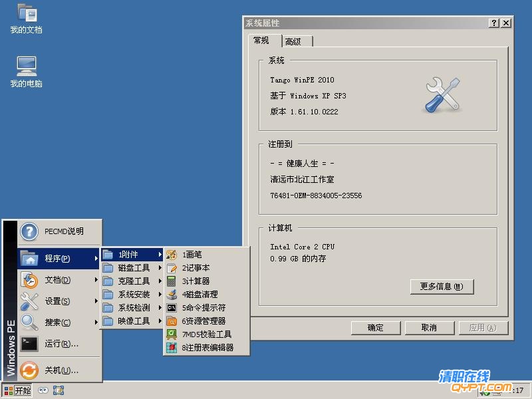
Task: Click the 设置(S) tools icon
Action: pyautogui.click(x=29, y=301)
